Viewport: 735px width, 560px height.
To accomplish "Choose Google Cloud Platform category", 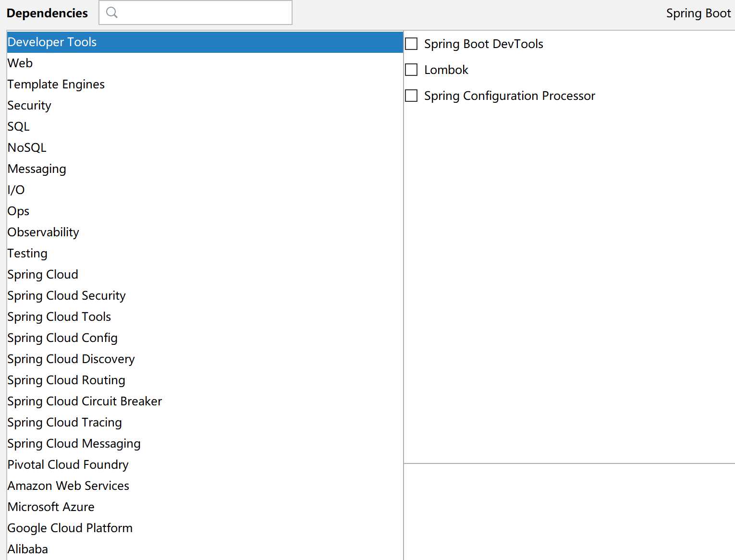I will pyautogui.click(x=205, y=528).
